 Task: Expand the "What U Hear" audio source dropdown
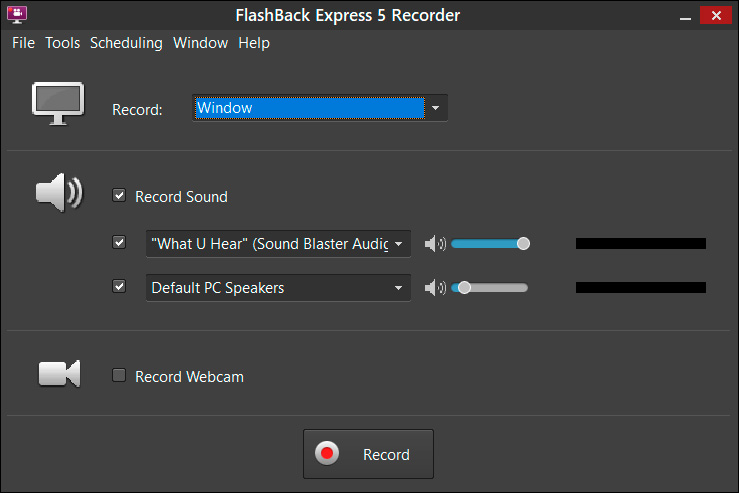tap(399, 244)
